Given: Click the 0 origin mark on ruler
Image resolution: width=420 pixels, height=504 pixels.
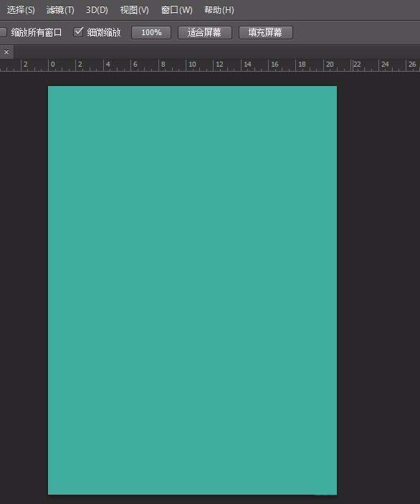Looking at the screenshot, I should [53, 65].
